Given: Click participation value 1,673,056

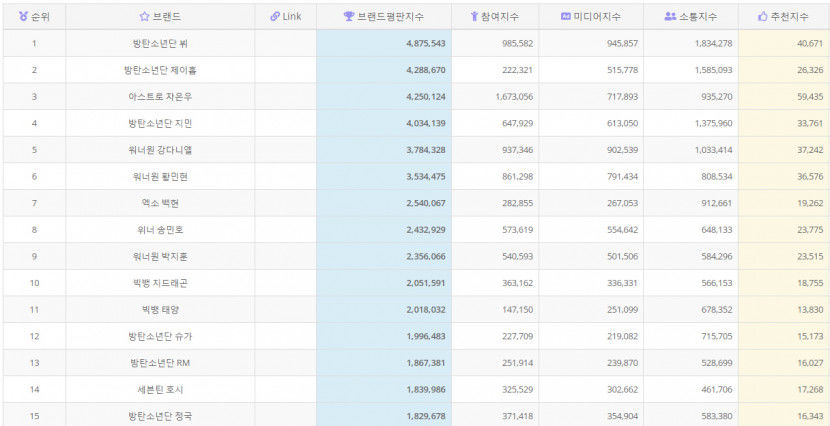Looking at the screenshot, I should pyautogui.click(x=515, y=97).
